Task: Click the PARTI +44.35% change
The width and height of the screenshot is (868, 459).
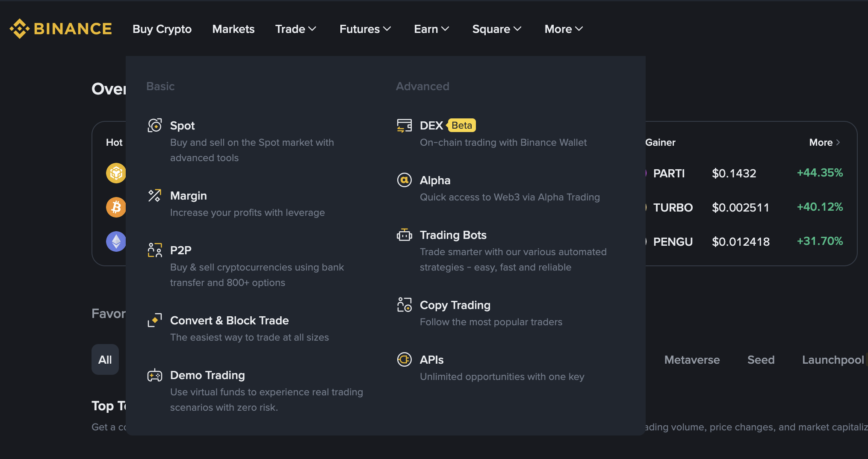Action: pos(820,173)
